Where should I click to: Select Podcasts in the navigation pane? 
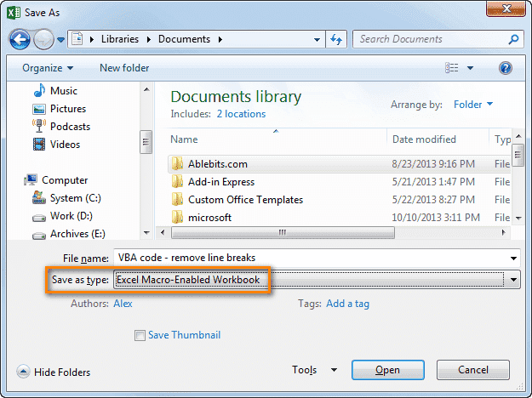click(x=70, y=127)
